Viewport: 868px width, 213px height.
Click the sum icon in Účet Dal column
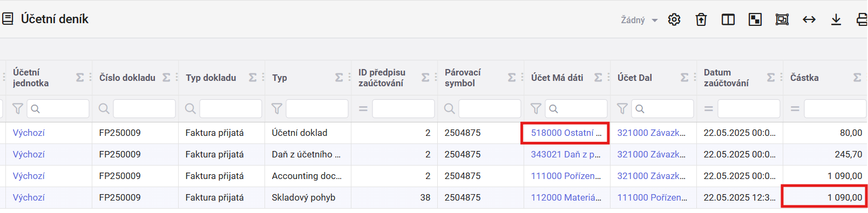coord(684,78)
